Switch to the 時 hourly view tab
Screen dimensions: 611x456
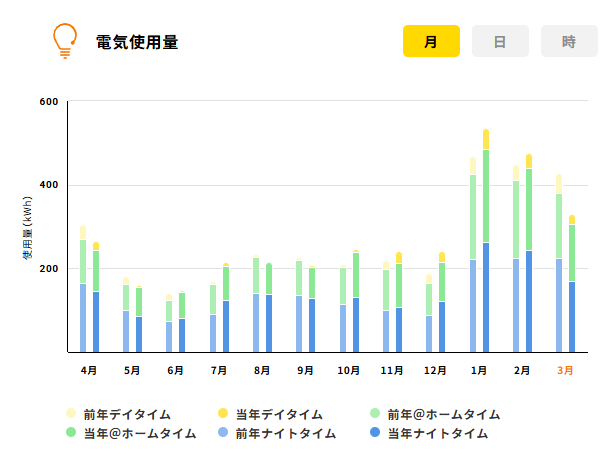coord(569,42)
